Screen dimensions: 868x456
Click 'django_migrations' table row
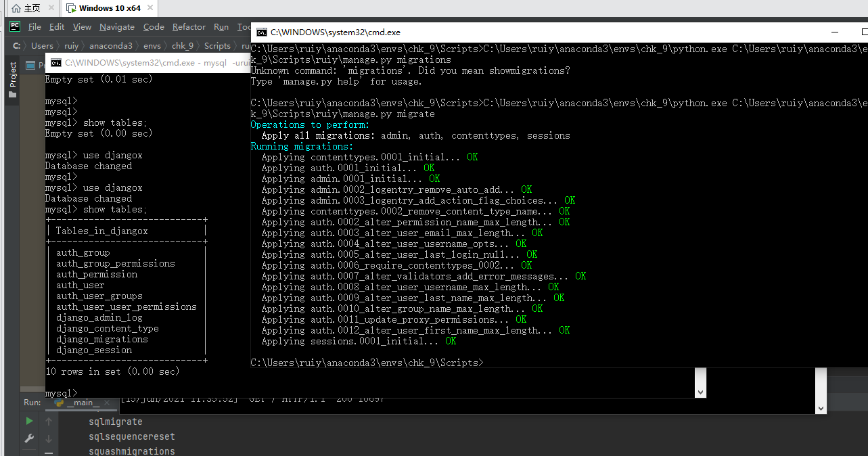[101, 339]
